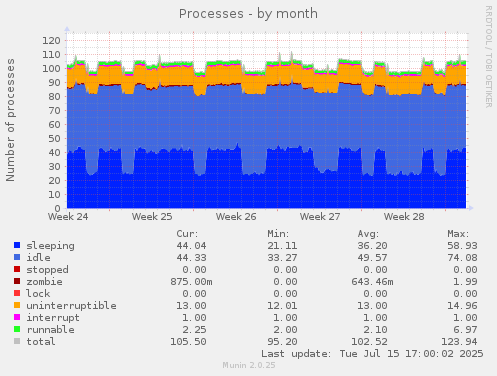Click the 'Processes - by month' title
Image resolution: width=497 pixels, height=376 pixels.
(248, 14)
